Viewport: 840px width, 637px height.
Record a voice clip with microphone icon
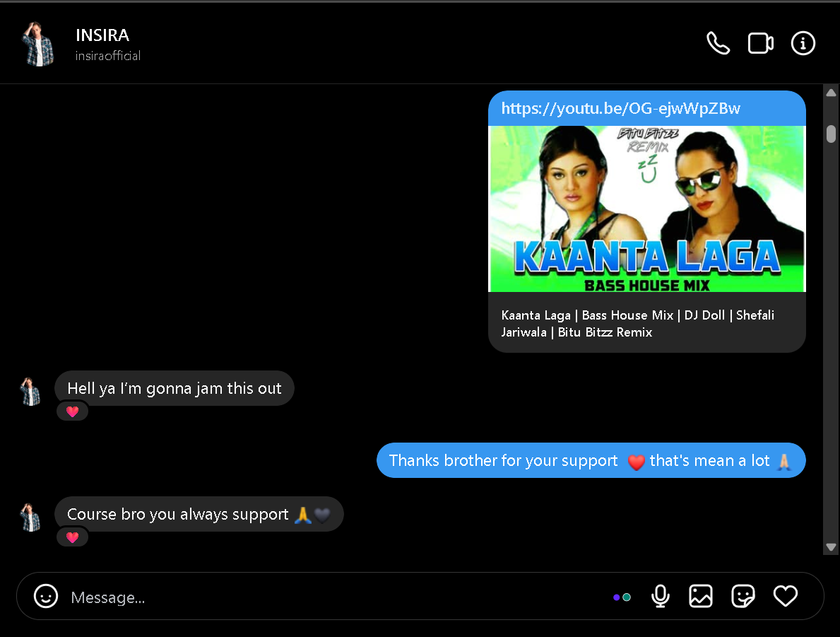coord(660,596)
